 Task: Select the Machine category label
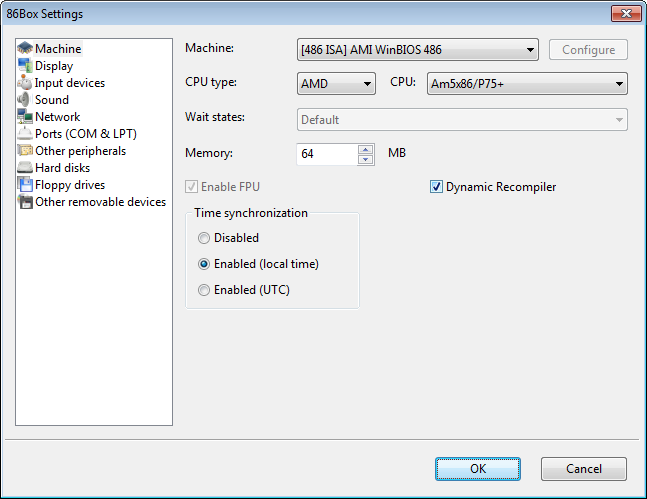click(x=58, y=49)
